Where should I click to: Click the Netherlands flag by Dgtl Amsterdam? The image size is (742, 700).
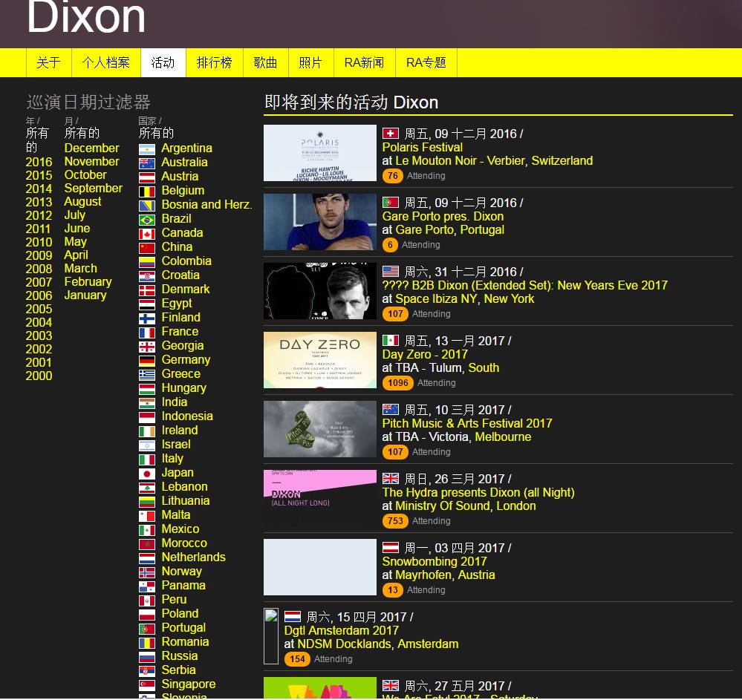click(x=293, y=617)
